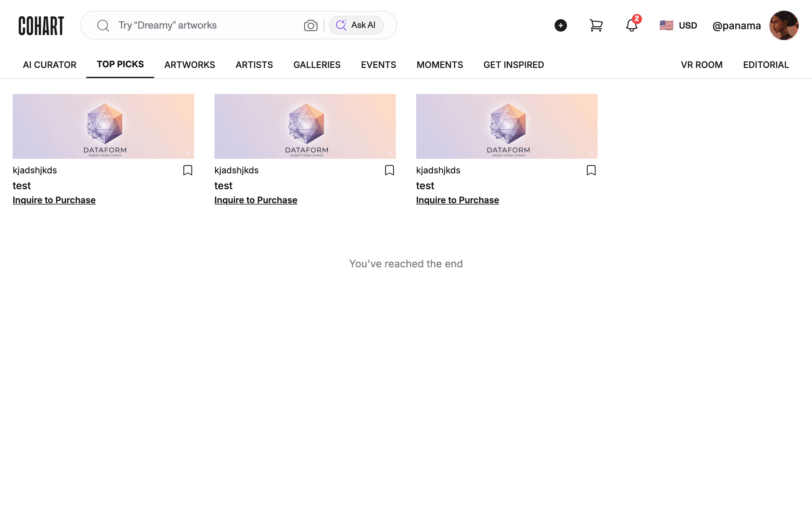Screen dimensions: 812x508
Task: Click the US flag icon
Action: [x=666, y=25]
